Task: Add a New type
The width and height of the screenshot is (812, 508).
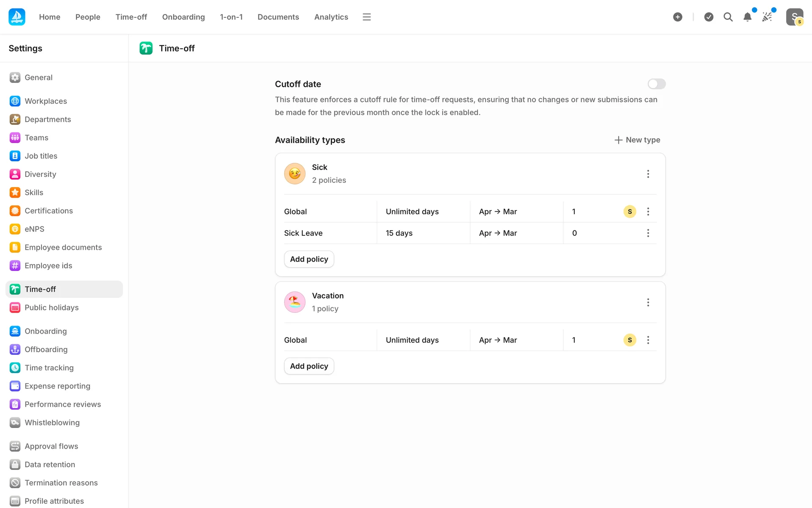Action: click(x=637, y=140)
